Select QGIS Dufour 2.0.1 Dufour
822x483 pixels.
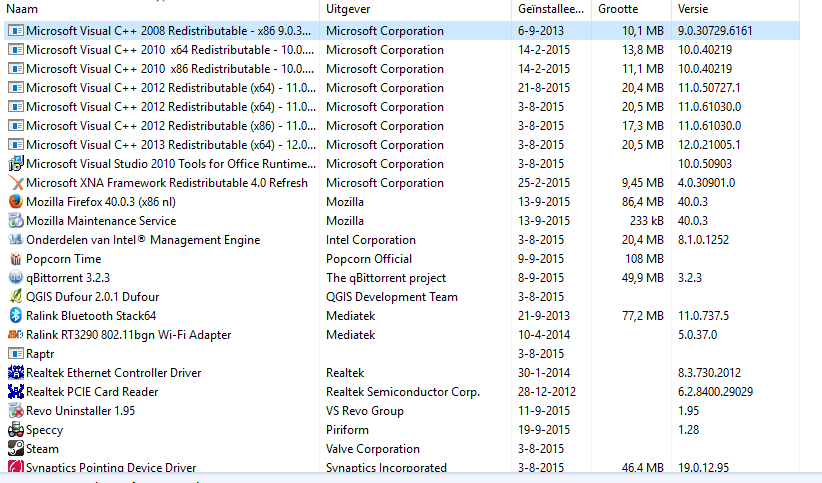pyautogui.click(x=92, y=297)
